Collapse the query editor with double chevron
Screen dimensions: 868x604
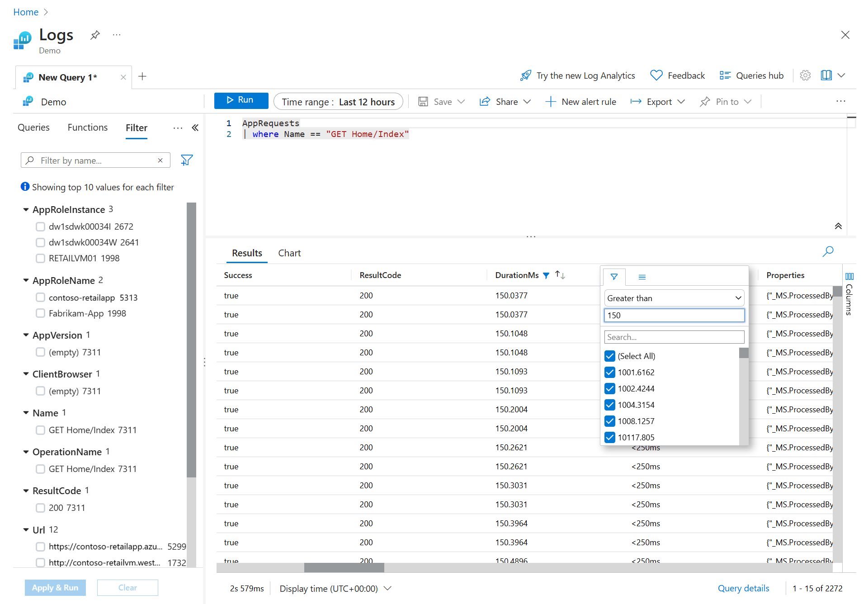tap(839, 226)
